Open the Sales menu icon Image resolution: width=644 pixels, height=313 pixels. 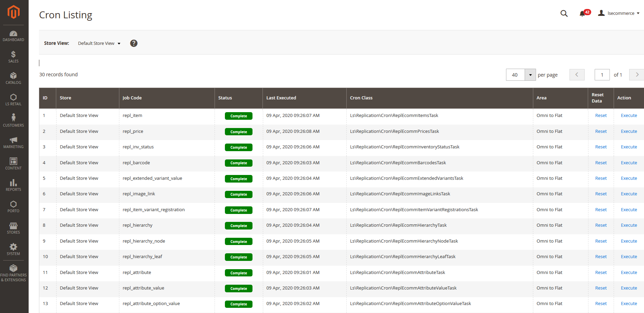[13, 57]
